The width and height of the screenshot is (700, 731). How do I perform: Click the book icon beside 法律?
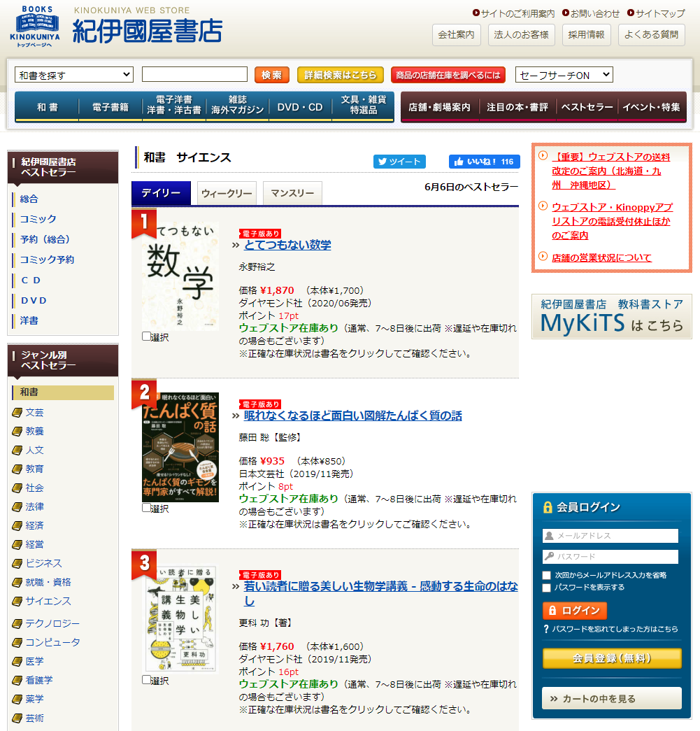(17, 506)
